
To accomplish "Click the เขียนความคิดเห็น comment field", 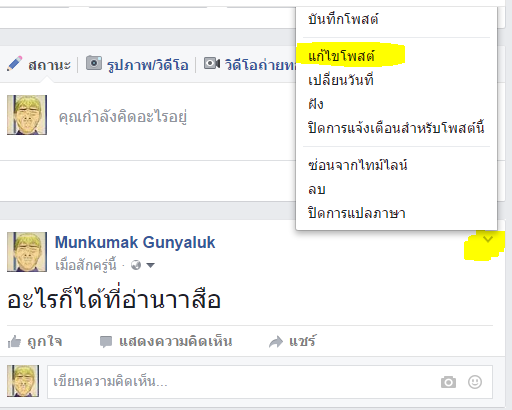I will click(270, 382).
